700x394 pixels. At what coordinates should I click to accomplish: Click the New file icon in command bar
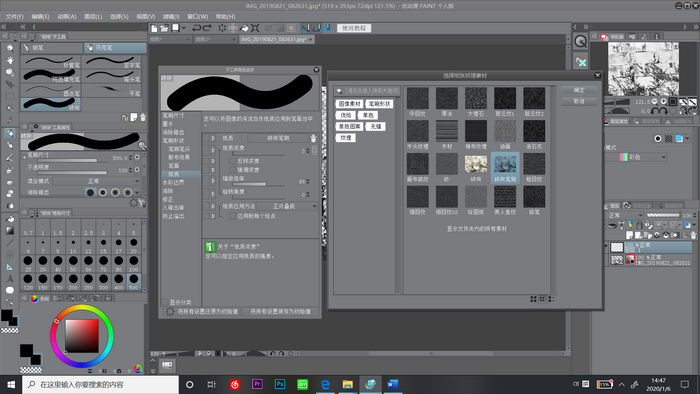[154, 28]
